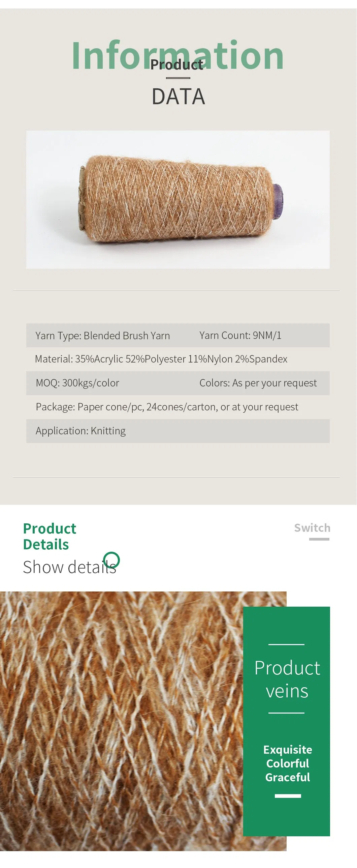357x868 pixels.
Task: Select the Application: Knitting row
Action: pos(81,431)
